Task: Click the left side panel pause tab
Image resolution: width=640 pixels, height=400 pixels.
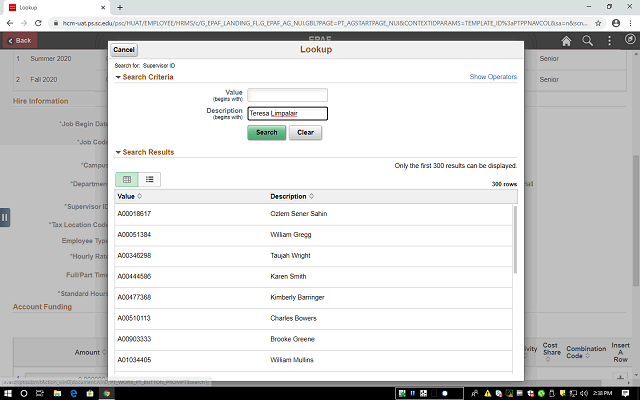Action: pos(4,217)
